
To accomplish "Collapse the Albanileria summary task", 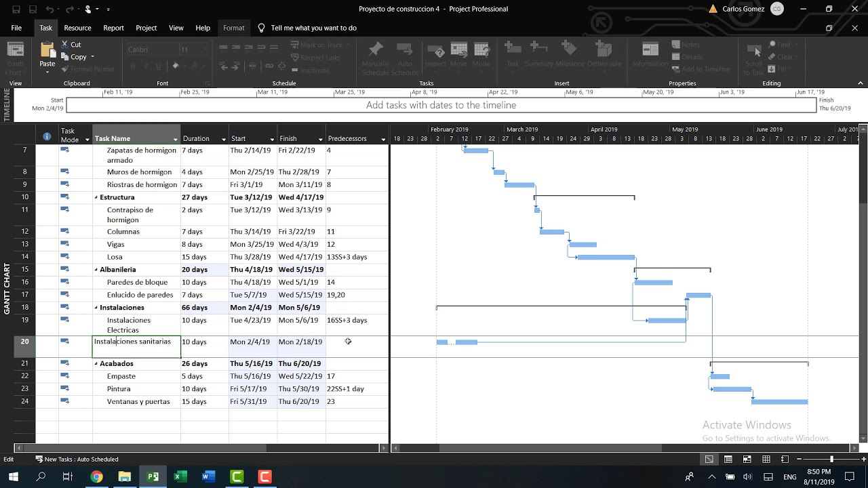I will pyautogui.click(x=96, y=270).
